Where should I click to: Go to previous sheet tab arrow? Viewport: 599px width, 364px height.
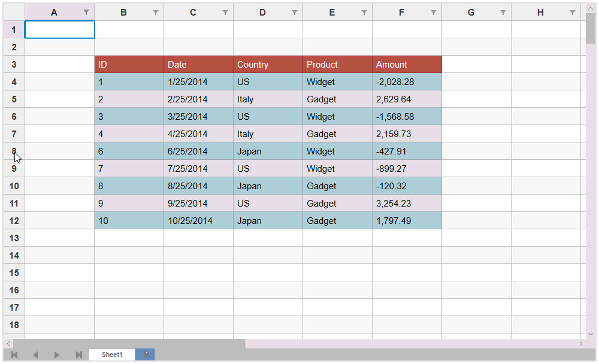click(35, 355)
